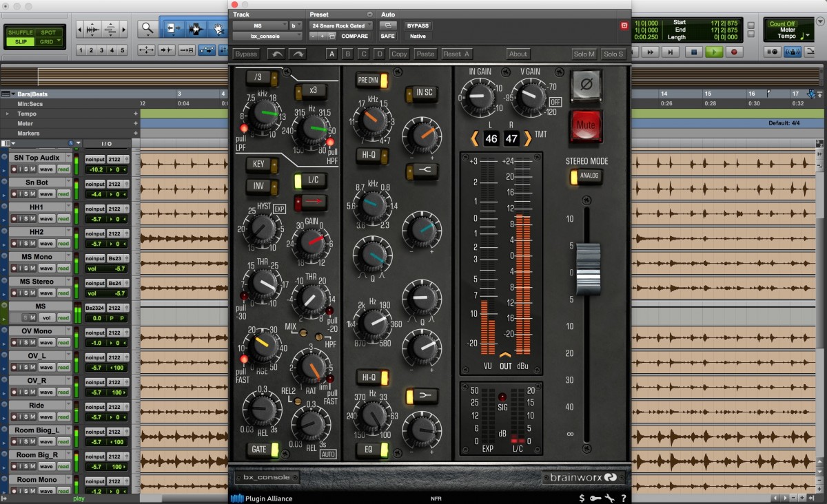Select the Zoomer magnifying glass tool
Viewport: 827px width, 504px height.
147,29
